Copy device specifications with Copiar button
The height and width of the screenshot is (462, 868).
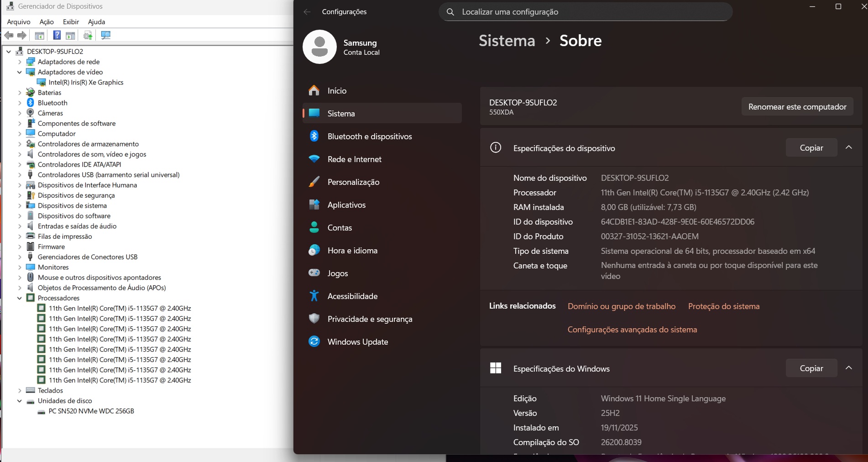[x=811, y=147]
